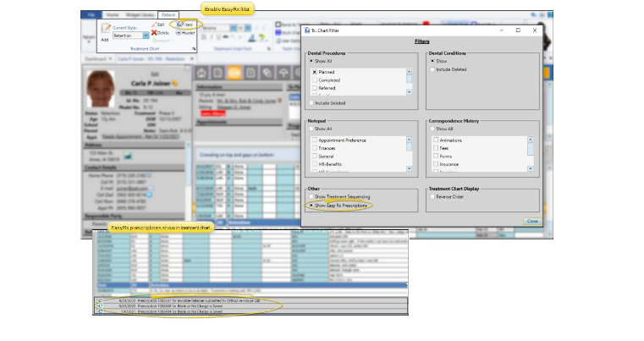
Task: Click the map icon beside patient address
Action: (128, 155)
